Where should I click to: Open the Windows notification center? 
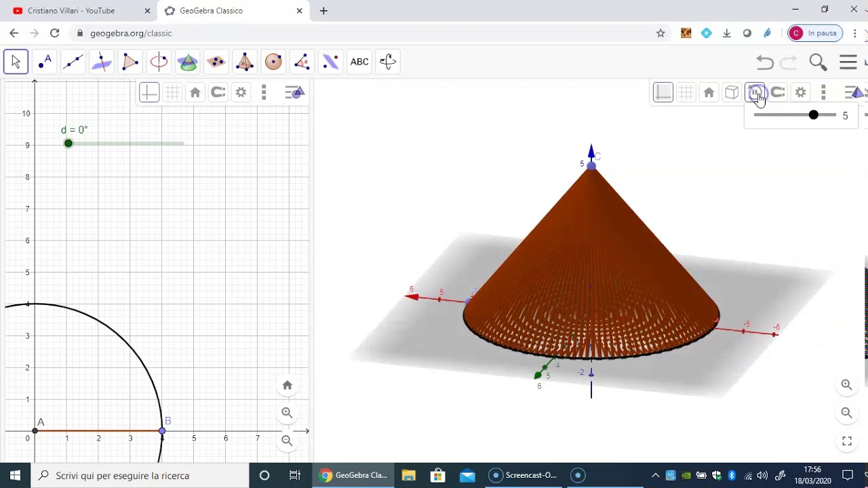point(848,475)
